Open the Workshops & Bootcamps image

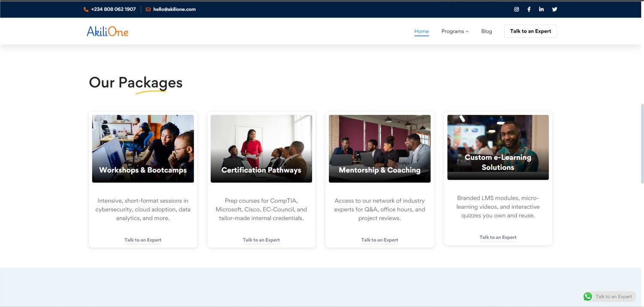click(x=143, y=148)
